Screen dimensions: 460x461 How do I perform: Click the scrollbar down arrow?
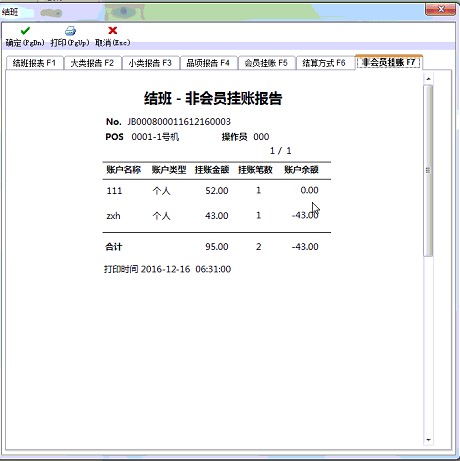[x=429, y=440]
